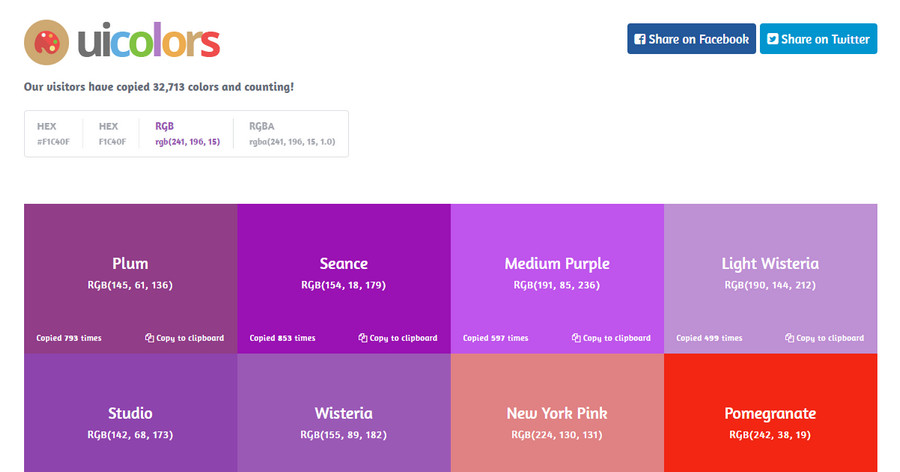Viewport: 900px width, 472px height.
Task: Click Plum's copy to clipboard icon
Action: coord(149,338)
